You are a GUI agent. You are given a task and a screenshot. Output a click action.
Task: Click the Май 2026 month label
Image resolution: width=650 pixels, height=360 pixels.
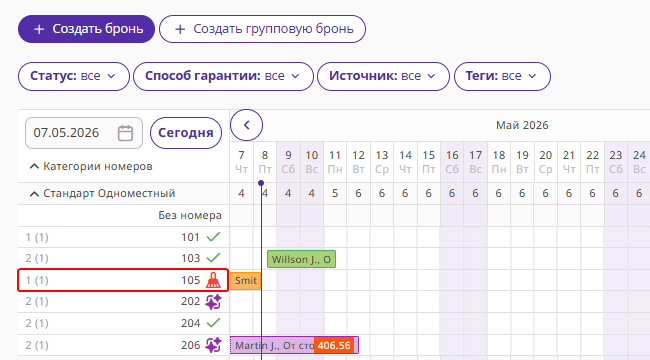coord(522,125)
